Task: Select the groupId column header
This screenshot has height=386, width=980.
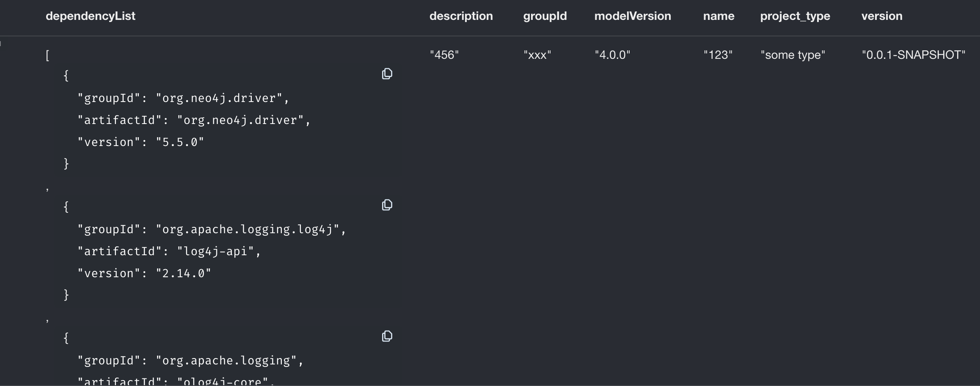Action: coord(545,16)
